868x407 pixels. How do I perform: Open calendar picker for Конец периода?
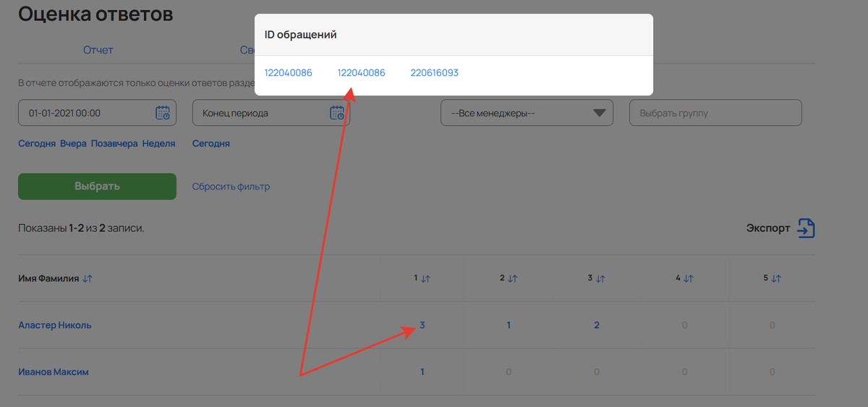(x=337, y=113)
